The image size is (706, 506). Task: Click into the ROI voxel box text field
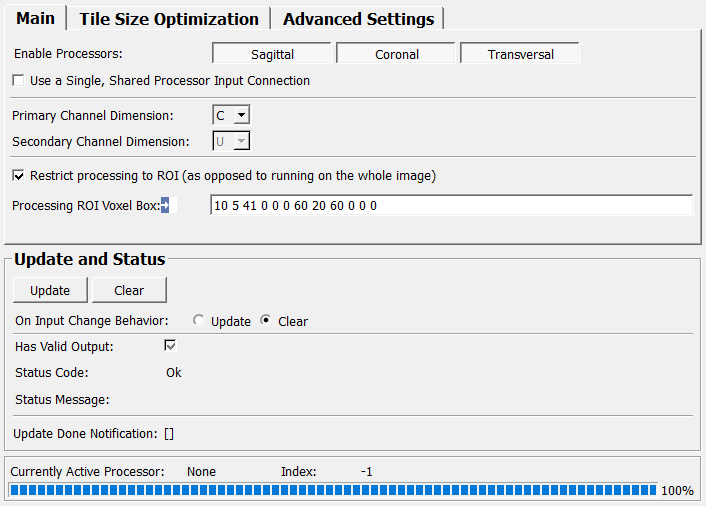[x=450, y=205]
